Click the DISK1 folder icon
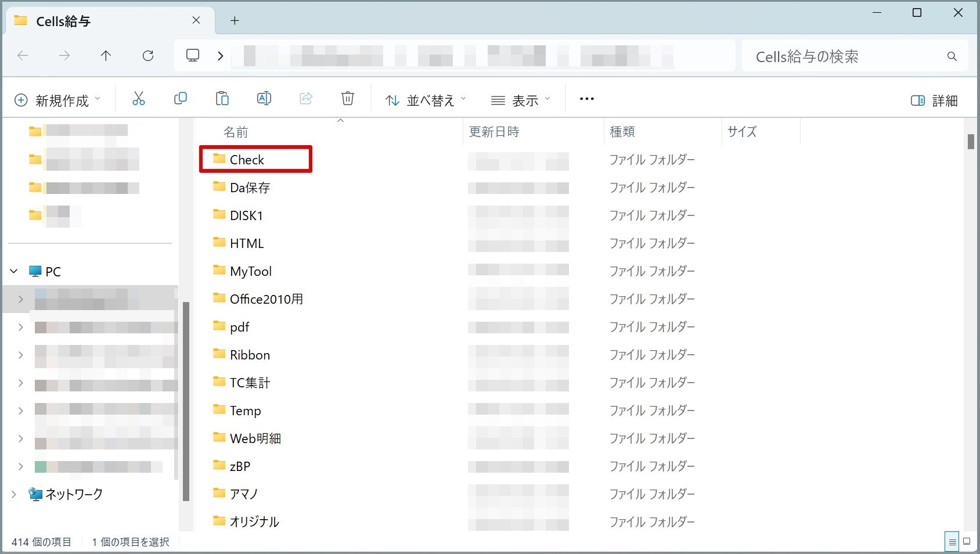 click(219, 214)
